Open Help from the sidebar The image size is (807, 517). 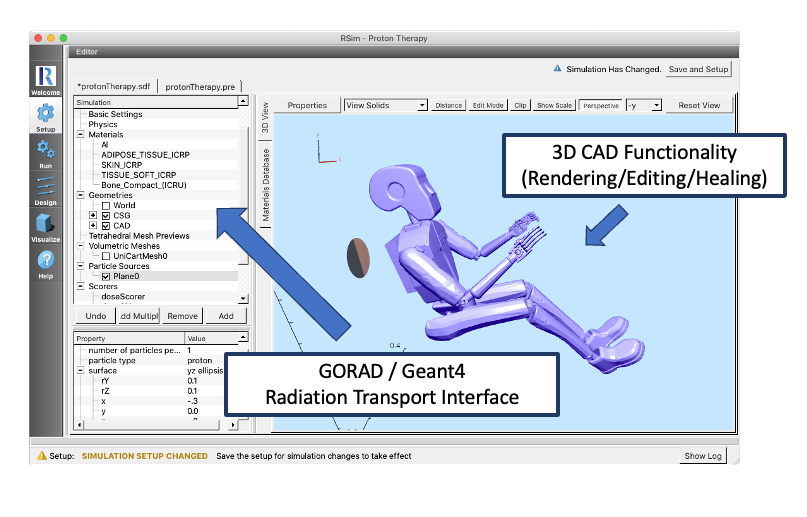[45, 263]
